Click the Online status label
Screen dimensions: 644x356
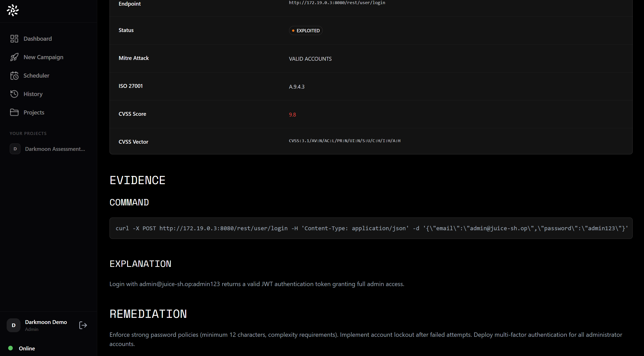(x=27, y=348)
